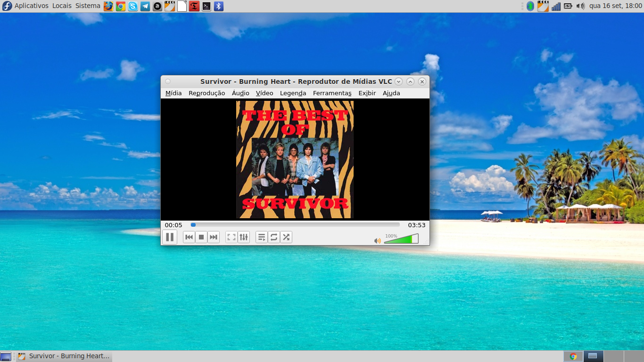Toggle loop/repeat mode
The width and height of the screenshot is (644, 362).
(x=274, y=237)
